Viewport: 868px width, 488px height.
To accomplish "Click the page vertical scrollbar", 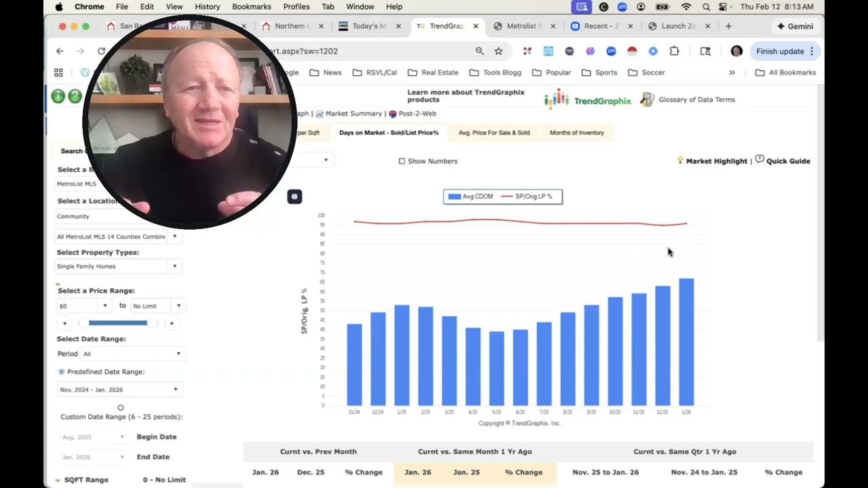I will tap(821, 213).
